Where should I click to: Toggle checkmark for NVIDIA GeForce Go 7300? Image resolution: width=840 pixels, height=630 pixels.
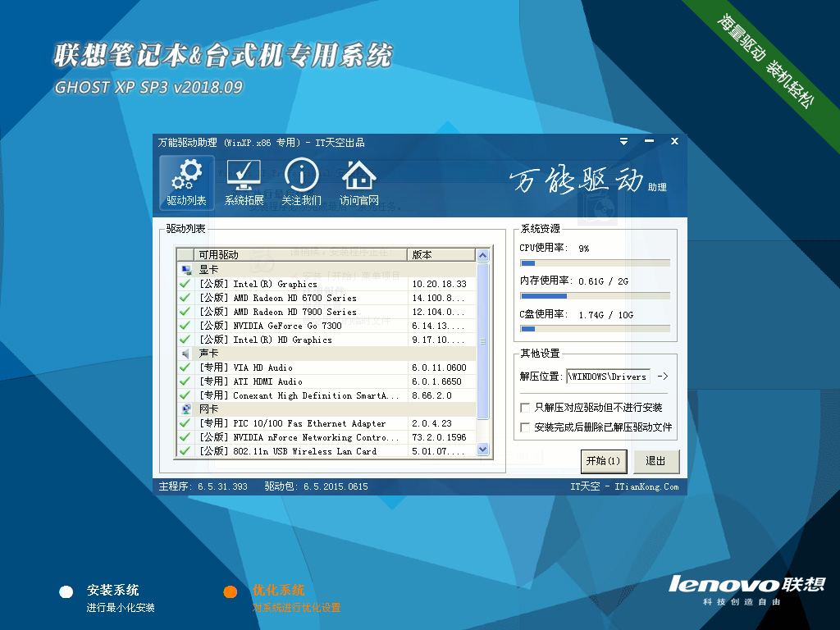(x=185, y=326)
